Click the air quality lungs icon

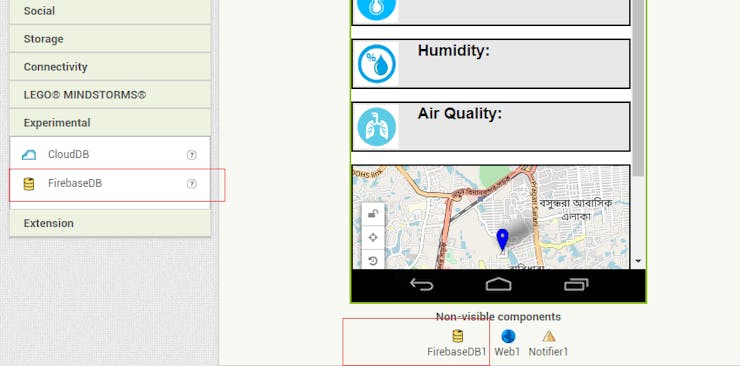[377, 127]
